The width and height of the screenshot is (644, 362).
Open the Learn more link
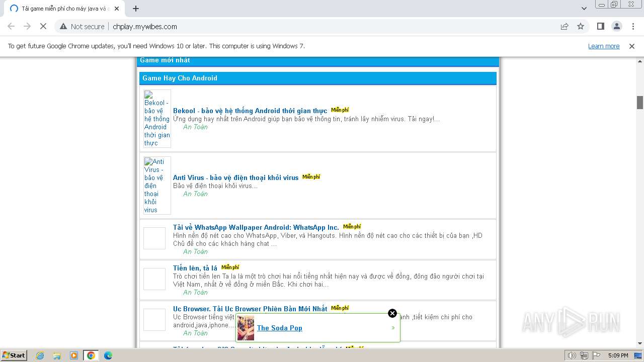[x=604, y=46]
